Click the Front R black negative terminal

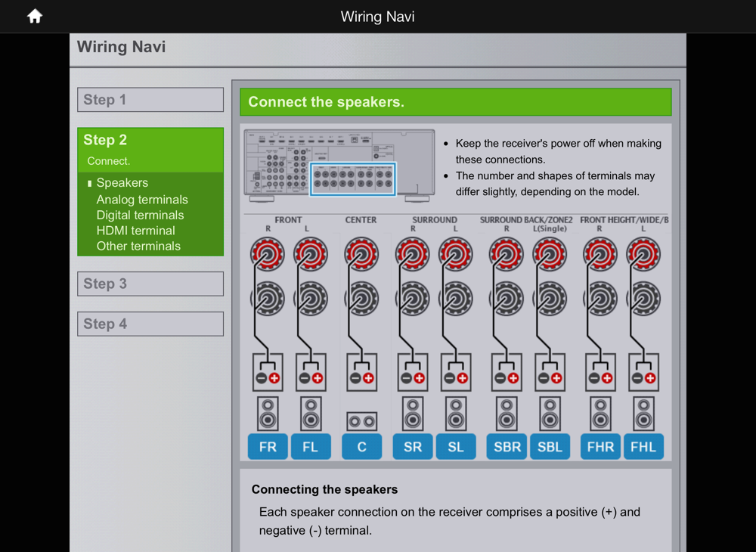tap(268, 299)
